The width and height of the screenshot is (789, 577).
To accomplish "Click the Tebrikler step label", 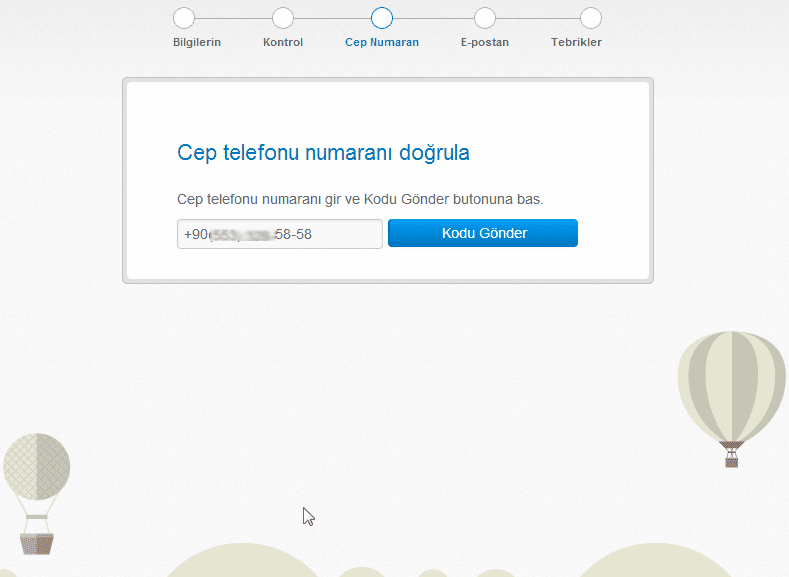I will pyautogui.click(x=576, y=42).
